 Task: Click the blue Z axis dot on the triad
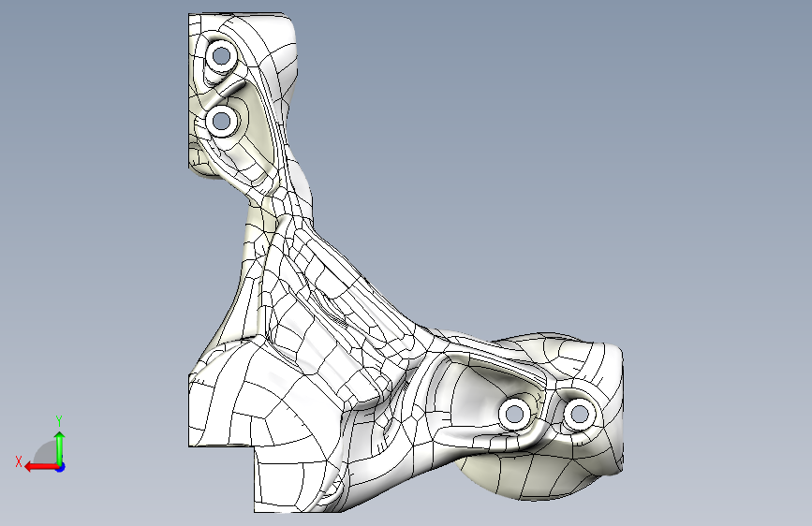[61, 467]
